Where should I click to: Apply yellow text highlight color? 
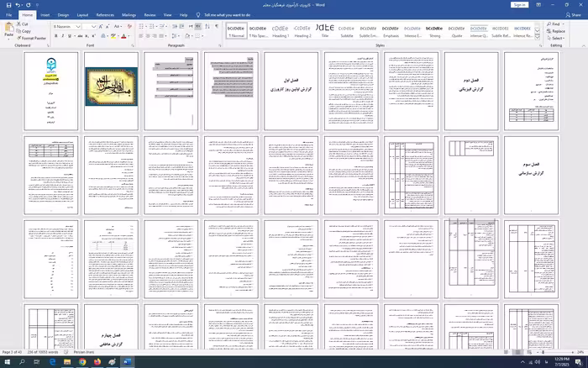pyautogui.click(x=113, y=36)
